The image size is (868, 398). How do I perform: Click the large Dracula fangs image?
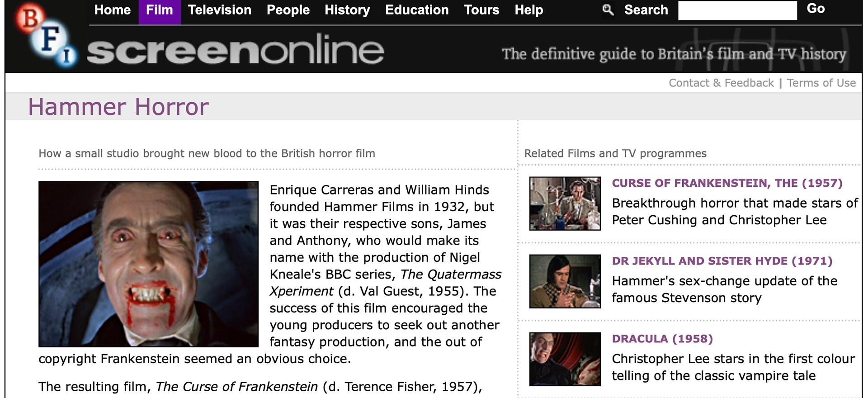pyautogui.click(x=148, y=264)
